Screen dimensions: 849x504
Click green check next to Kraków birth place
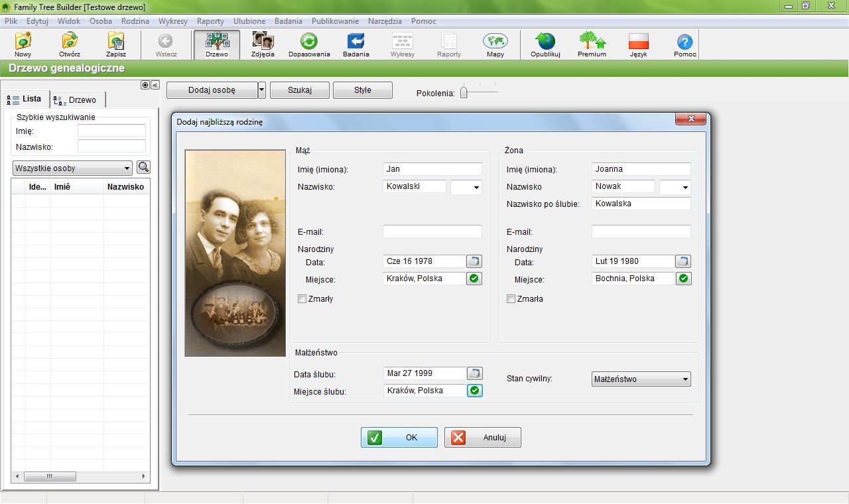coord(474,279)
